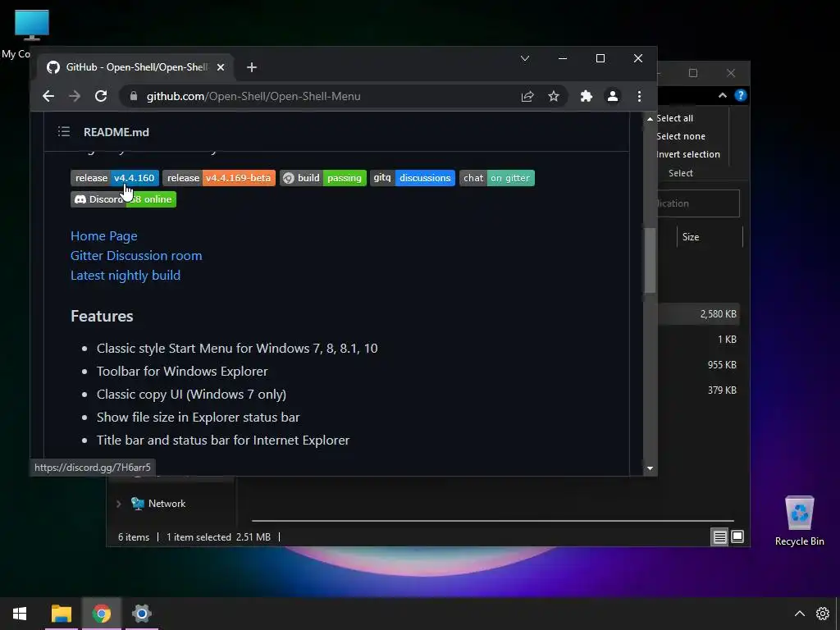Viewport: 840px width, 630px height.
Task: Select the 1 KB file row
Action: click(x=698, y=339)
